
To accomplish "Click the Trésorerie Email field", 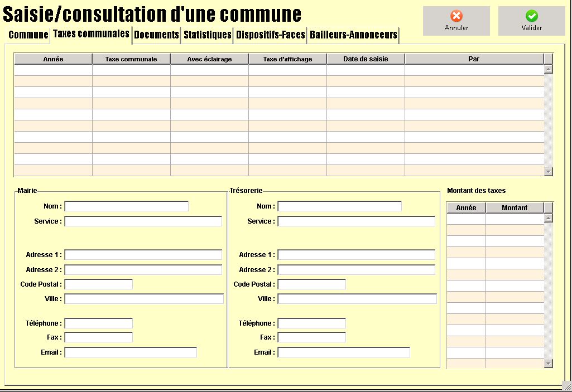I will 344,352.
